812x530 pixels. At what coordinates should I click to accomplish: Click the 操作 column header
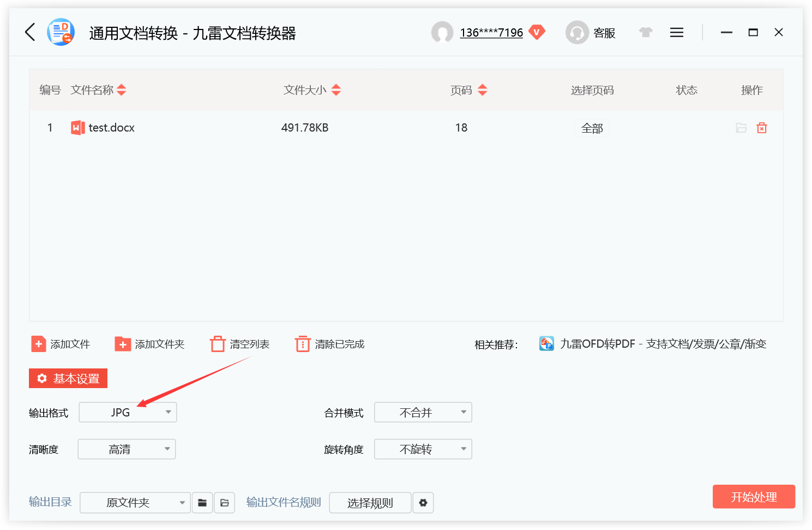tap(752, 90)
